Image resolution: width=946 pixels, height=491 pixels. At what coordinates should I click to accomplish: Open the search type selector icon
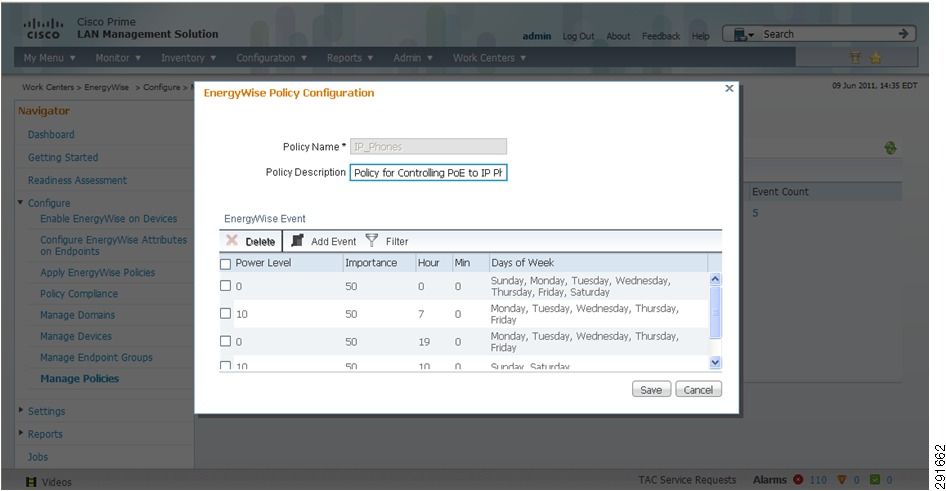[x=743, y=34]
